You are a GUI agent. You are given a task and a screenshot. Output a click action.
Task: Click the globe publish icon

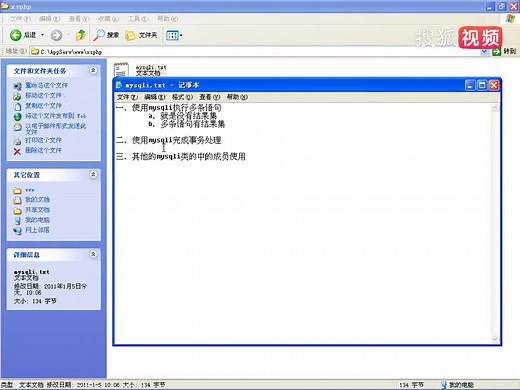(x=17, y=117)
